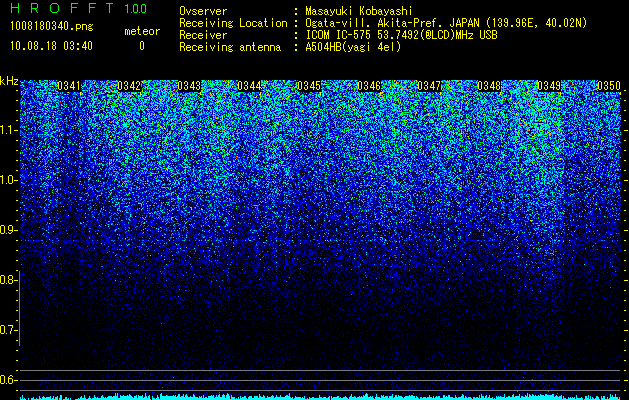Click the 0350 time marker
629x400 pixels.
coord(609,86)
